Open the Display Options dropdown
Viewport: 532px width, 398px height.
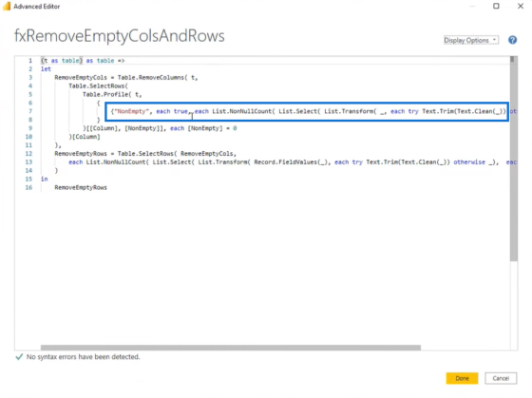pyautogui.click(x=471, y=40)
